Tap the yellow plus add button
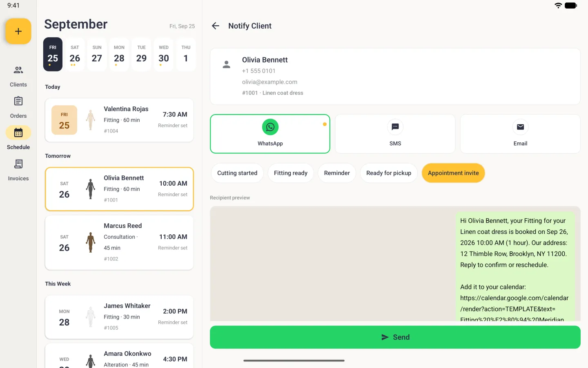The width and height of the screenshot is (588, 368). [x=18, y=31]
